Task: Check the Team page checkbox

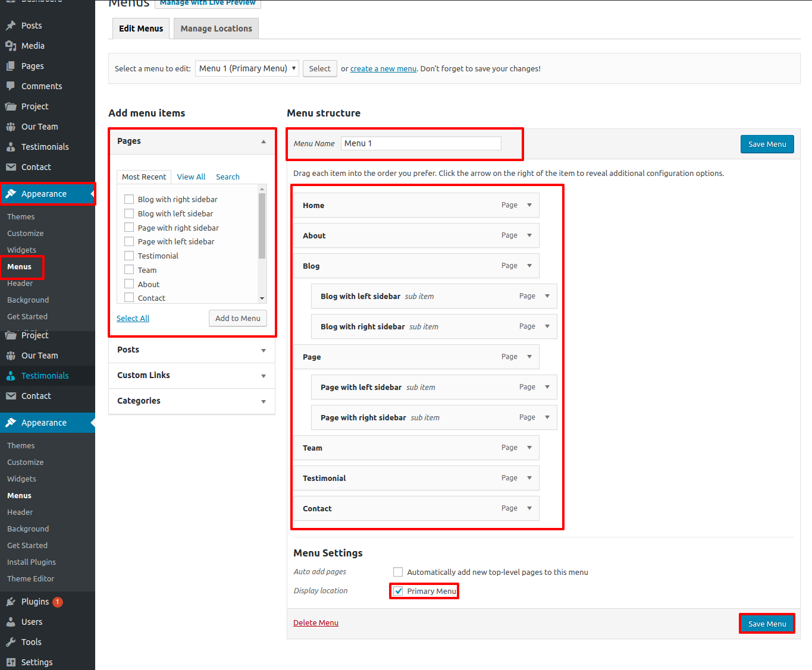Action: tap(129, 270)
